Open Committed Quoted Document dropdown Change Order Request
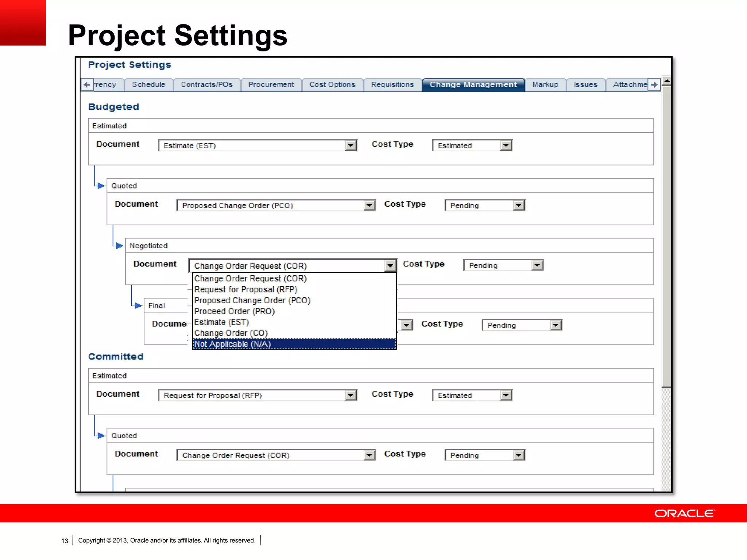Screen dimensions: 747x560 tap(276, 455)
